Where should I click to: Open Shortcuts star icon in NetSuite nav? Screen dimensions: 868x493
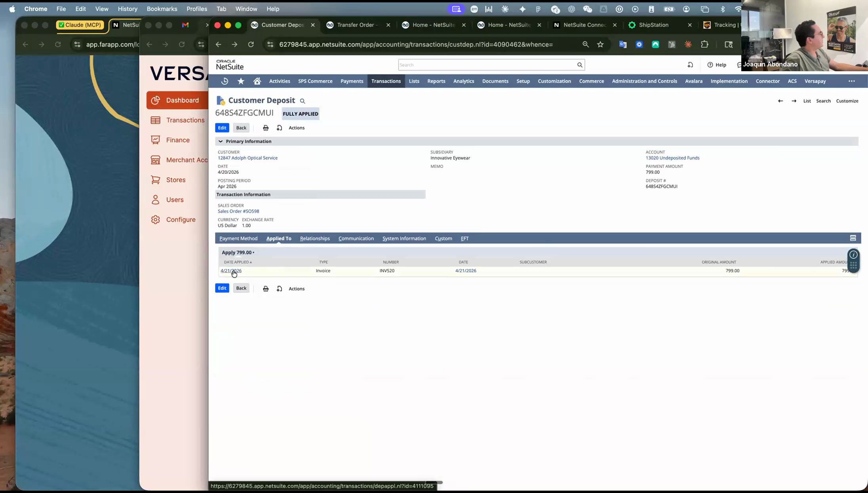tap(241, 81)
